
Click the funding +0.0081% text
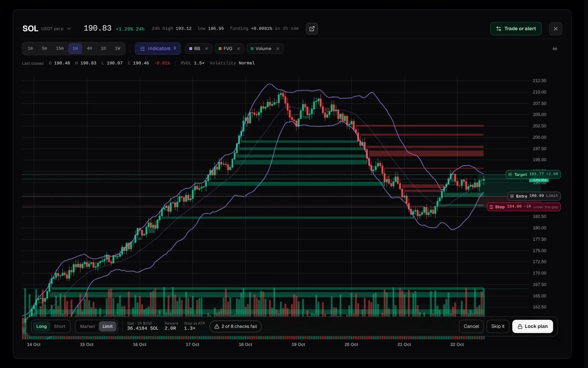pyautogui.click(x=251, y=29)
